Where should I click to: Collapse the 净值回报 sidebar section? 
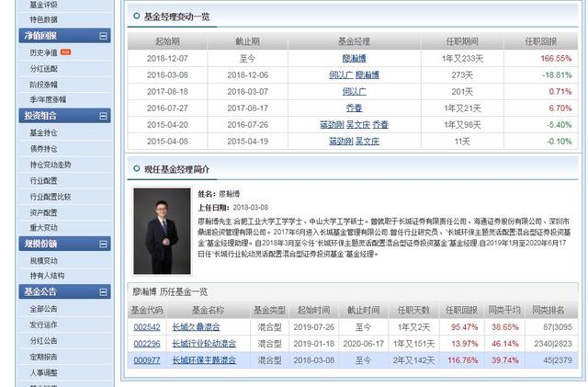tap(103, 36)
